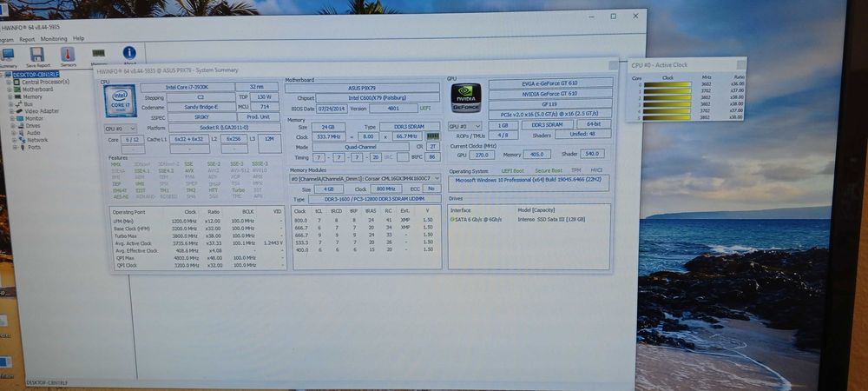The image size is (868, 391).
Task: Click the green SATA drive status icon
Action: (x=452, y=219)
